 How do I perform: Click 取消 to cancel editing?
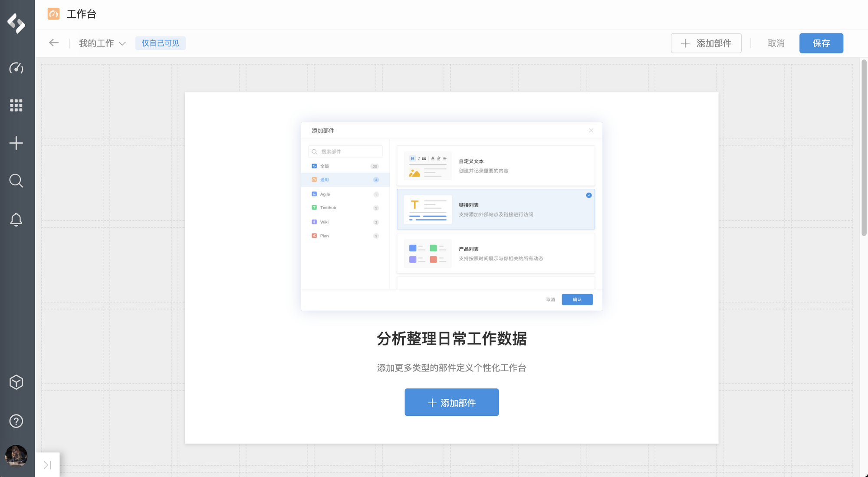point(776,43)
